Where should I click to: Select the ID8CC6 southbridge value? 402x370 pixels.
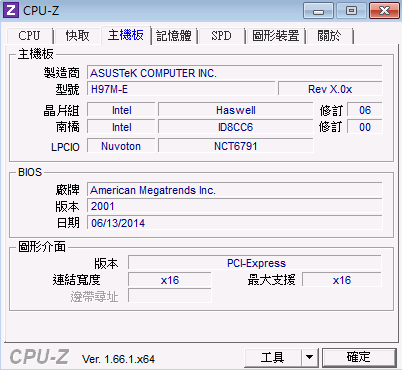point(236,127)
